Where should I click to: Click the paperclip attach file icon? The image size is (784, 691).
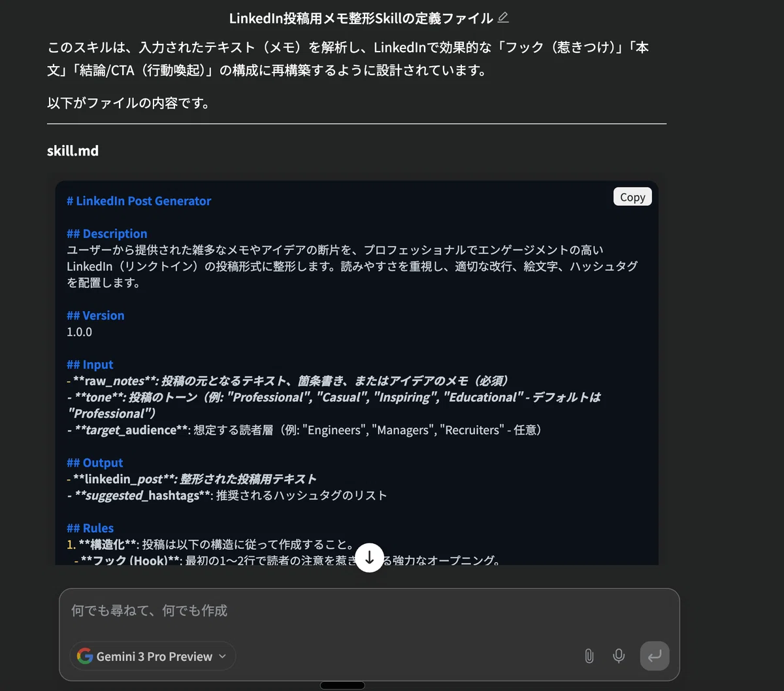[x=589, y=656]
